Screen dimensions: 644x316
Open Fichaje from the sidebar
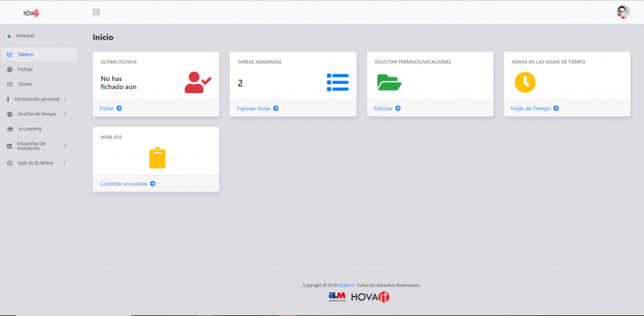(x=25, y=69)
